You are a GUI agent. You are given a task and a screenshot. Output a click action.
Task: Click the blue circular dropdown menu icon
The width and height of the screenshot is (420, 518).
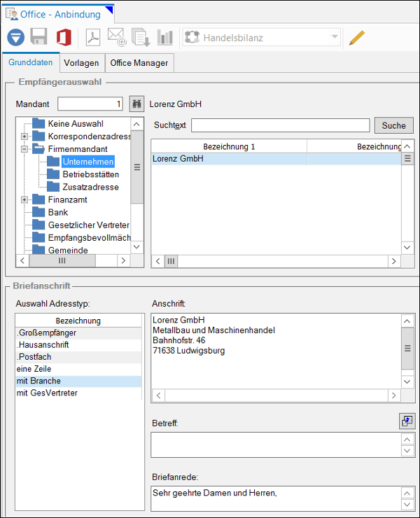coord(16,37)
